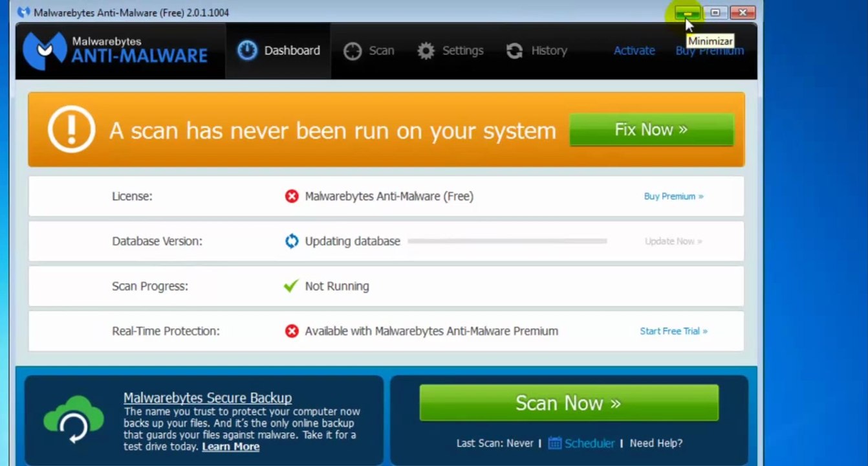Click the green checkmark beside Not Running

tap(291, 286)
